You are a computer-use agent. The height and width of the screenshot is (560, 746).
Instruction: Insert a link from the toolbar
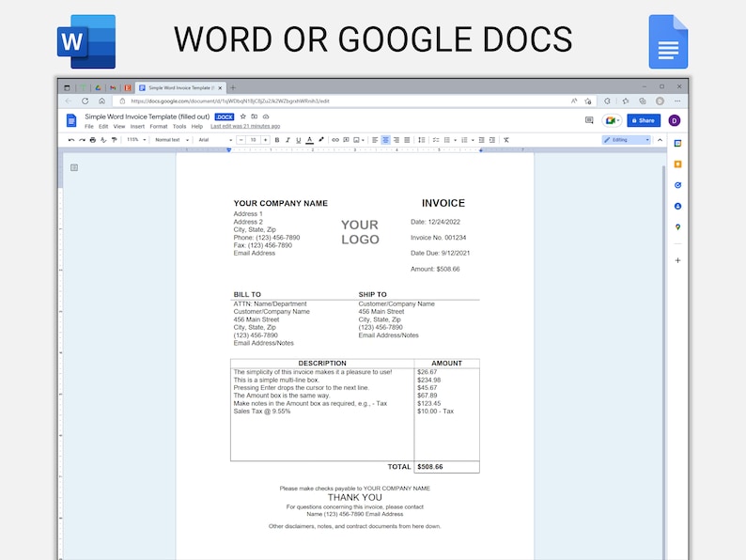[335, 140]
